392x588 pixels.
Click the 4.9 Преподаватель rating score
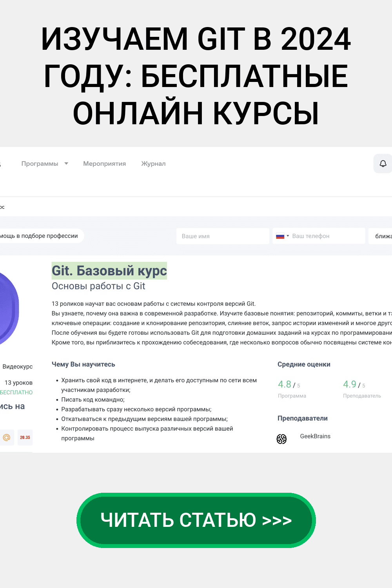pyautogui.click(x=349, y=384)
